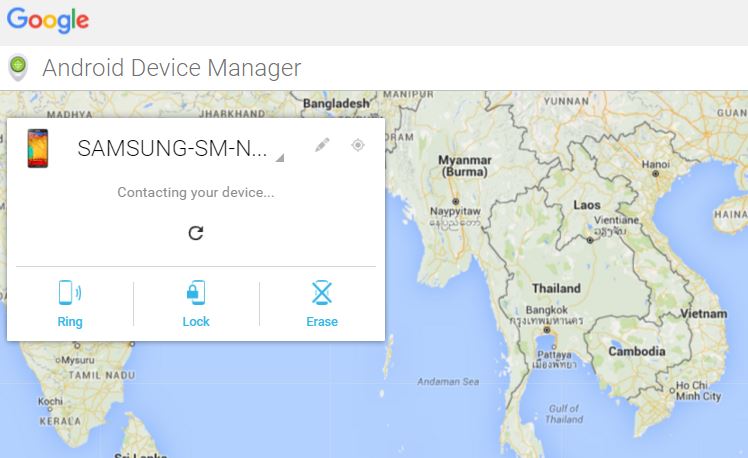The image size is (748, 458).
Task: Open the SAMSUNG-SM-N device dropdown arrow
Action: coord(280,158)
